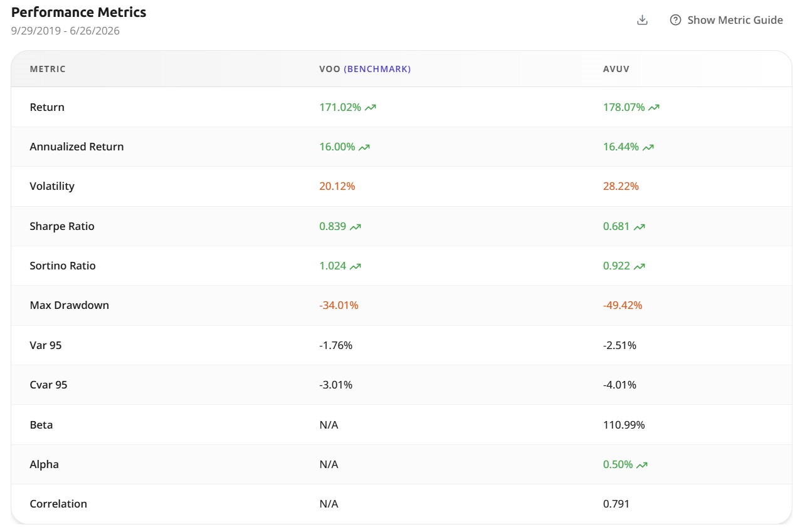The image size is (800, 532).
Task: Click the (BENCHMARK) label
Action: click(377, 69)
